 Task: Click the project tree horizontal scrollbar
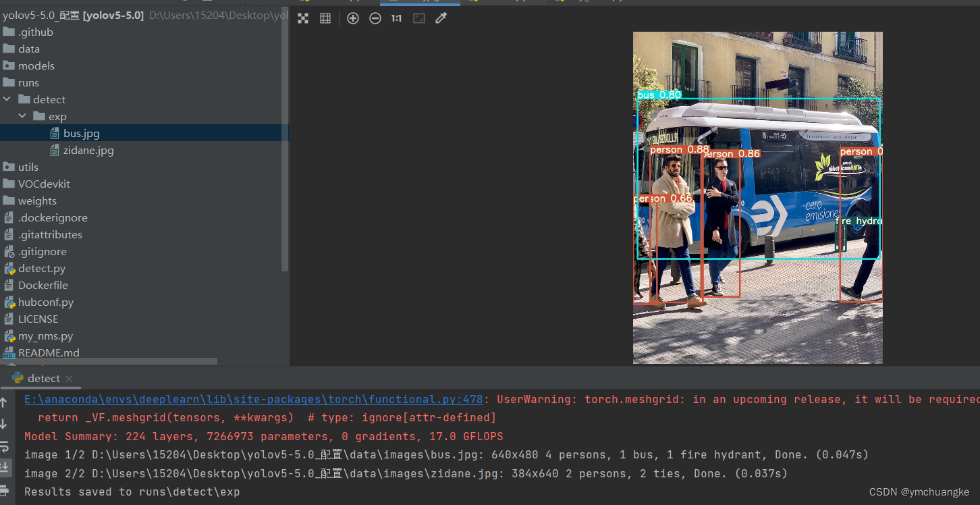click(x=109, y=362)
